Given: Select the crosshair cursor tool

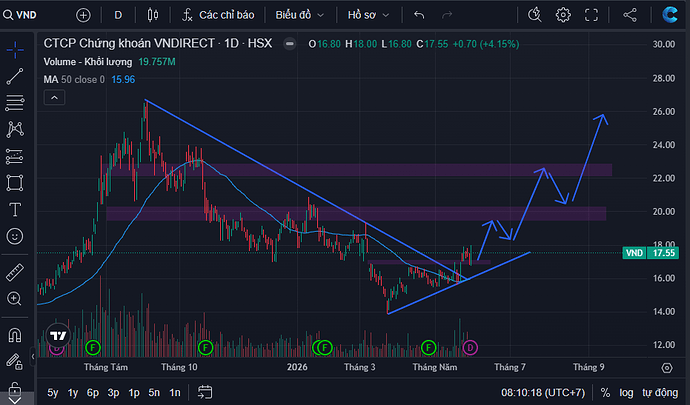Looking at the screenshot, I should [x=15, y=50].
